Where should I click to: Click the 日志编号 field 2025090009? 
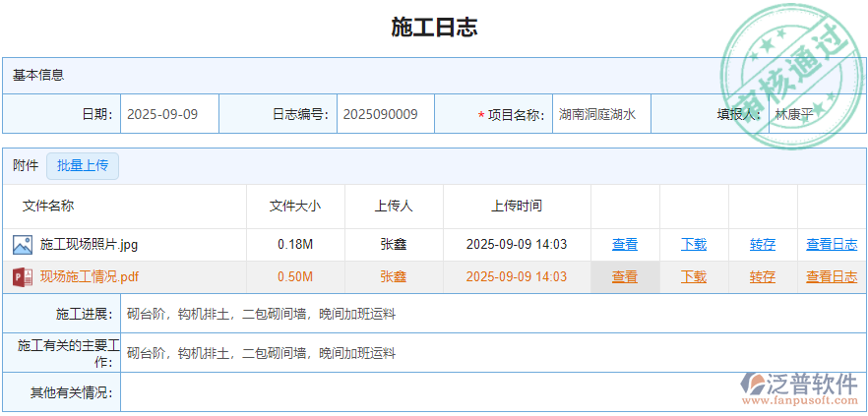click(x=386, y=114)
